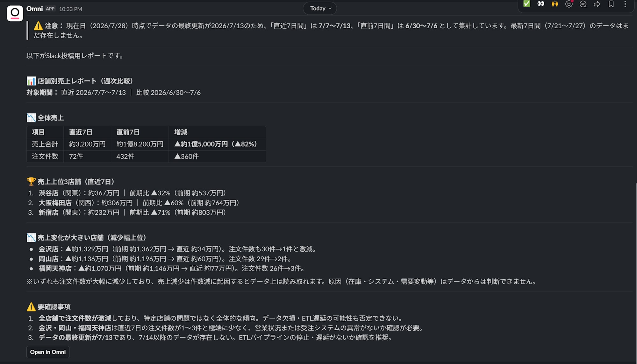Click the Omni sender name

[34, 9]
